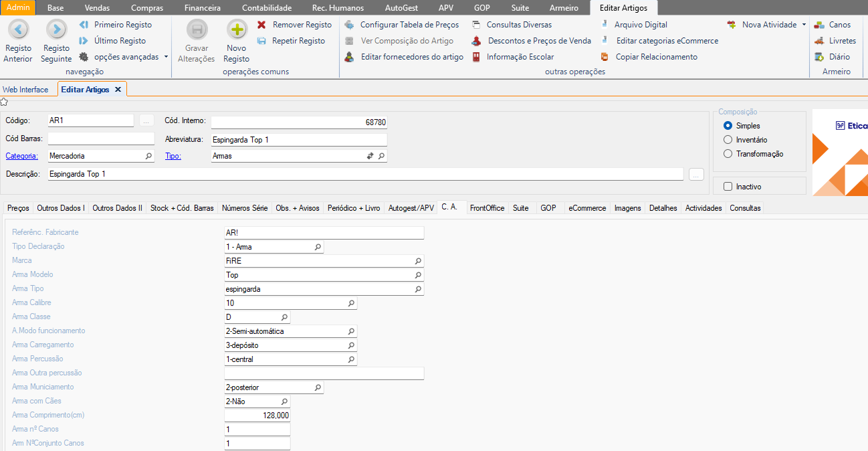Click the star favorite icon below tabs
This screenshot has height=451, width=868.
coord(4,102)
